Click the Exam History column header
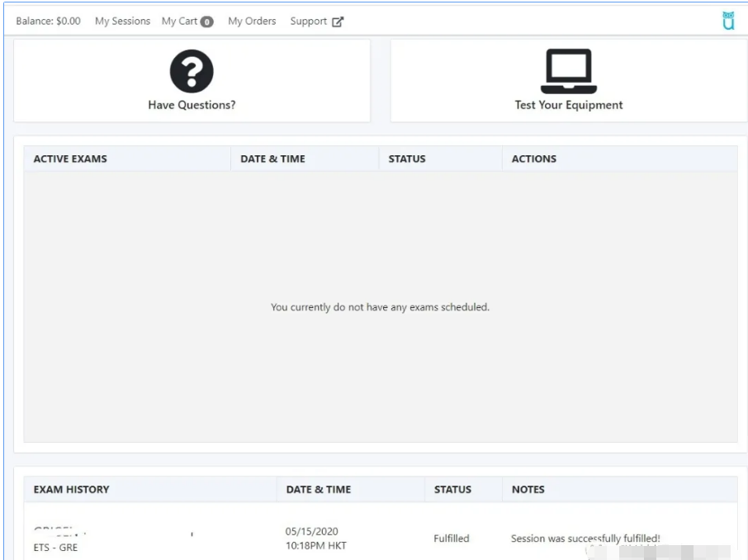The height and width of the screenshot is (560, 748). click(71, 489)
